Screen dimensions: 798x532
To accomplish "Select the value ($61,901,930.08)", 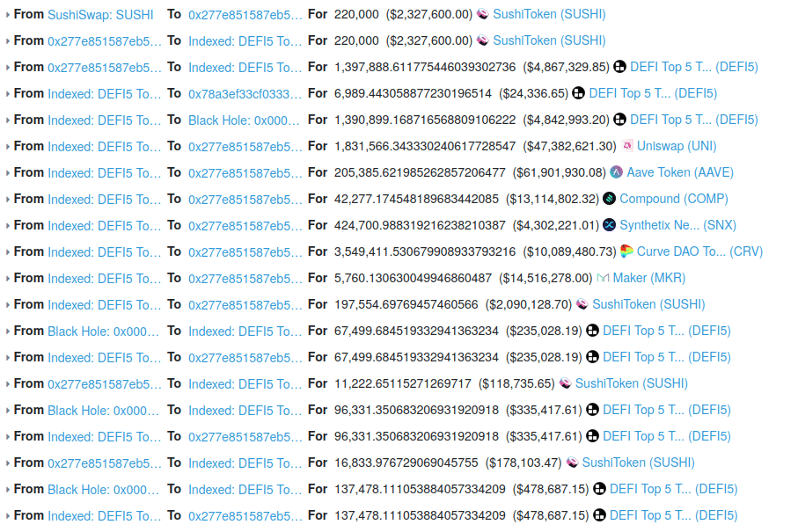I will click(x=560, y=173).
